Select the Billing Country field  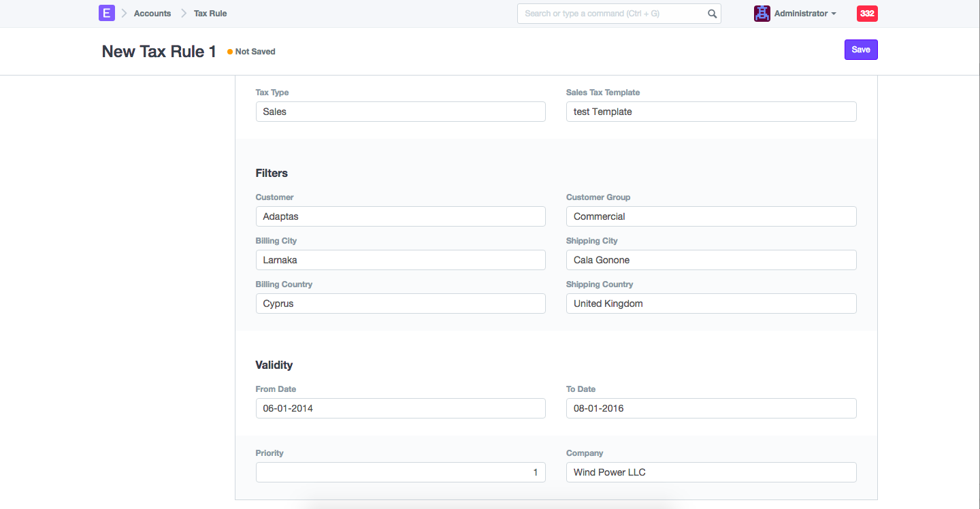click(x=400, y=303)
